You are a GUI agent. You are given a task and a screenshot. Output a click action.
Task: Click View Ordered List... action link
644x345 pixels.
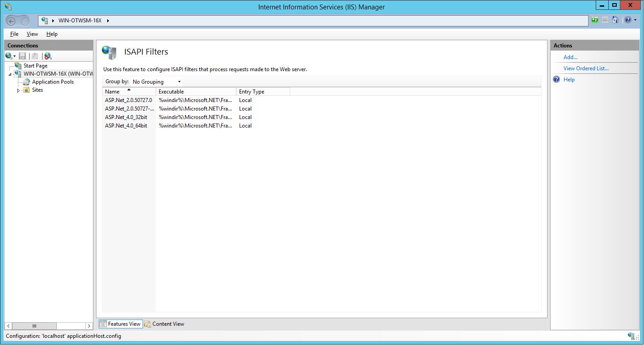tap(586, 68)
